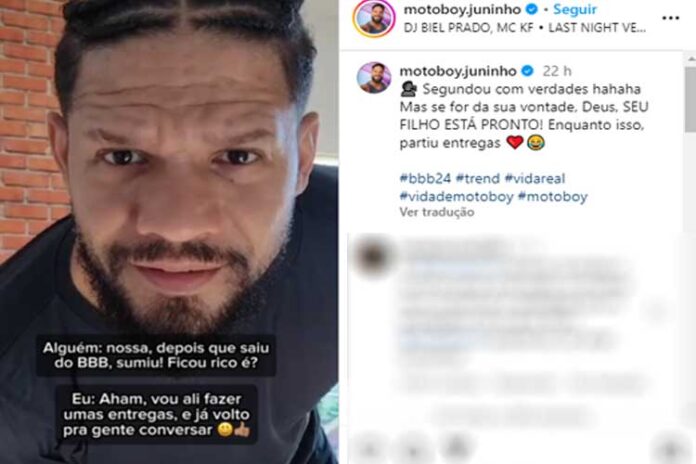696x464 pixels.
Task: Open the #trend hashtag
Action: 478,178
